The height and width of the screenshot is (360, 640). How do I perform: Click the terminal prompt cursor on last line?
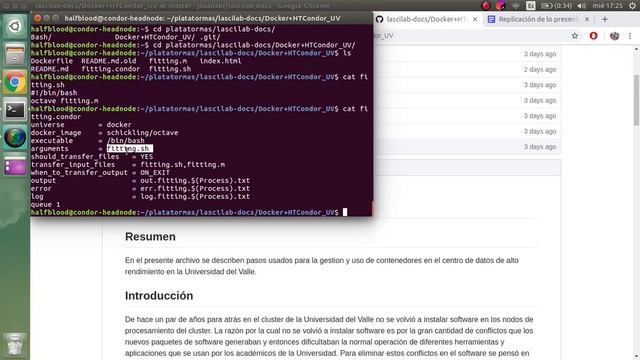click(345, 212)
